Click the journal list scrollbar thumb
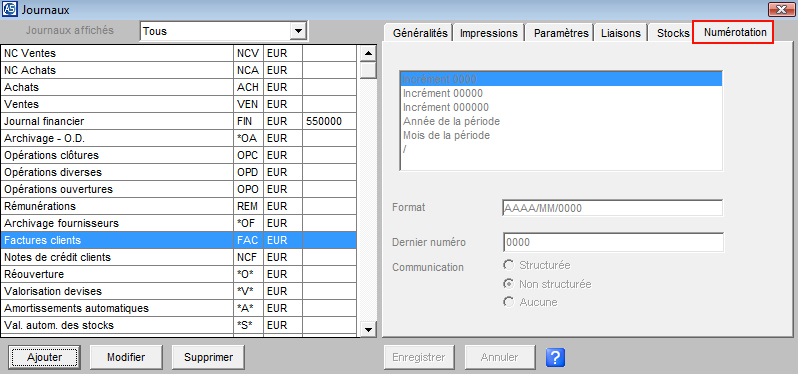 click(x=368, y=70)
